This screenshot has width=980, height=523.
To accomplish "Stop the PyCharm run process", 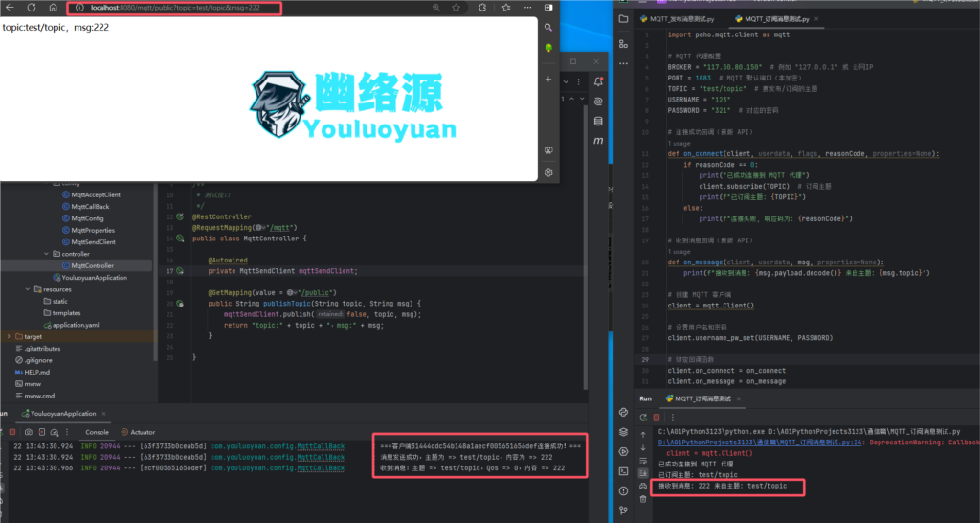I will [x=657, y=417].
